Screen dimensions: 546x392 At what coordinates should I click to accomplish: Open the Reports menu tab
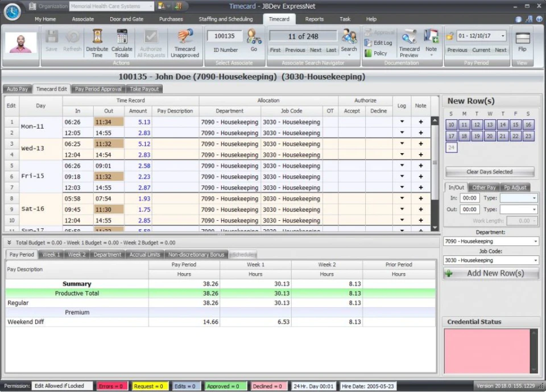pos(314,19)
